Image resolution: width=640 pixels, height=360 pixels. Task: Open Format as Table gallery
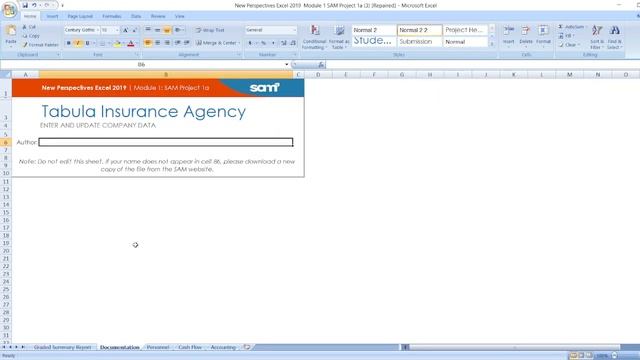(x=339, y=37)
